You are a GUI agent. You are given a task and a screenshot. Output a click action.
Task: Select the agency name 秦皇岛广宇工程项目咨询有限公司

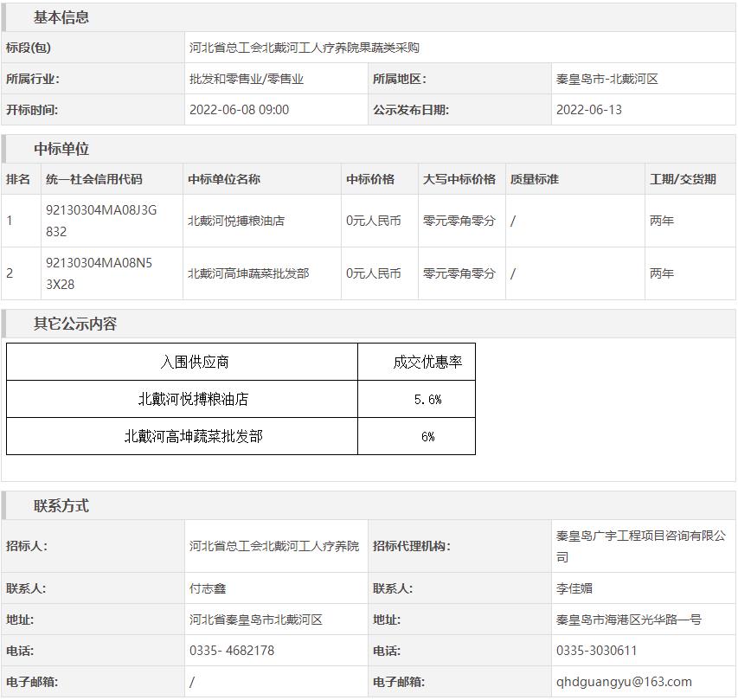click(640, 546)
